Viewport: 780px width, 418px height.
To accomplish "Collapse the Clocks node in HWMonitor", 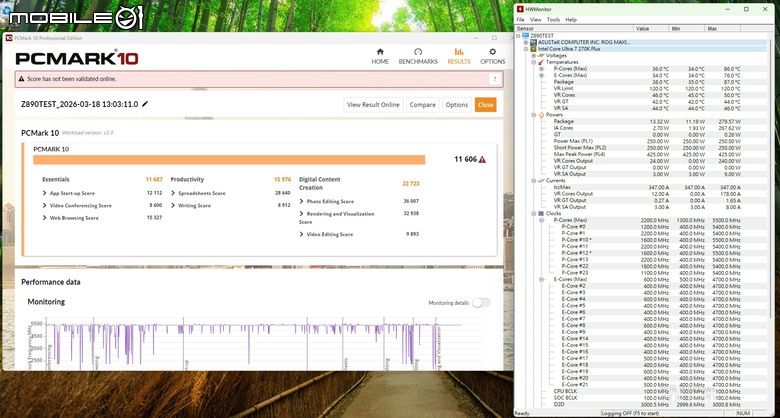I will pos(534,213).
